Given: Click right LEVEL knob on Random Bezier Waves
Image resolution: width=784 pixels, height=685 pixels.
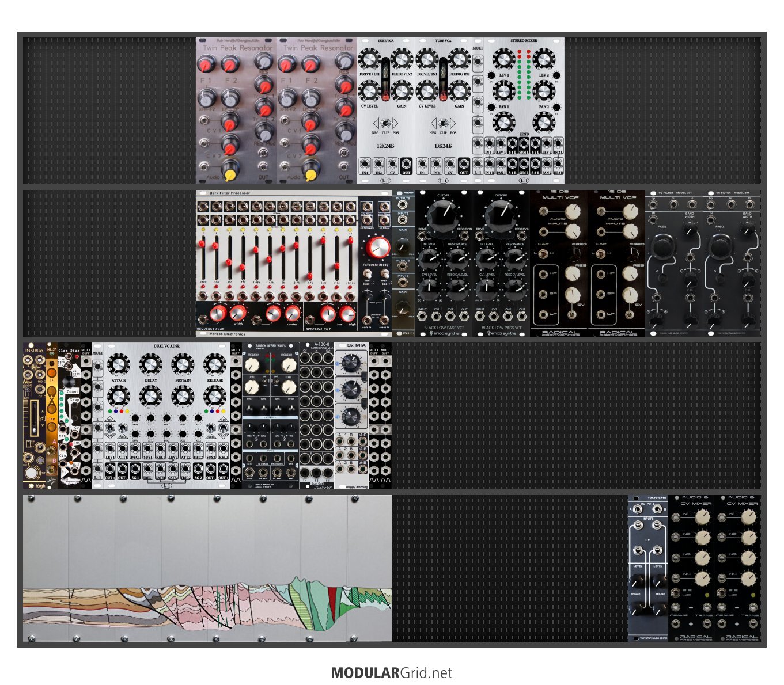Looking at the screenshot, I should 289,386.
